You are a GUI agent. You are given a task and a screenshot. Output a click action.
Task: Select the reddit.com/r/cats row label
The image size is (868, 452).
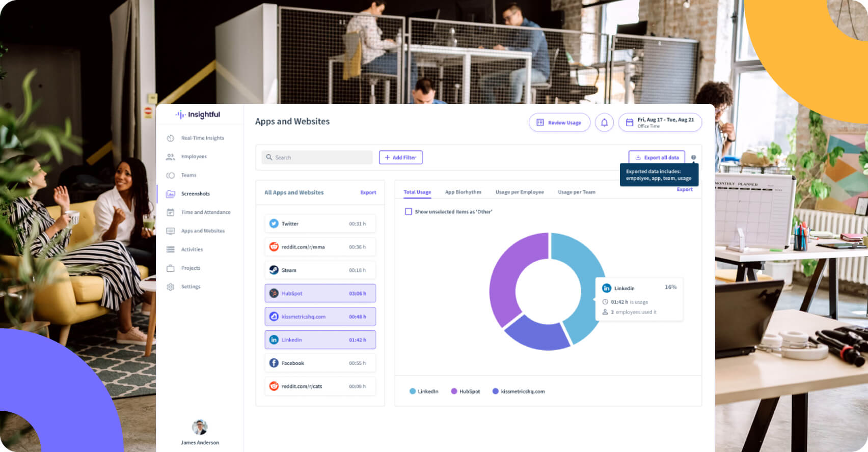(x=302, y=386)
